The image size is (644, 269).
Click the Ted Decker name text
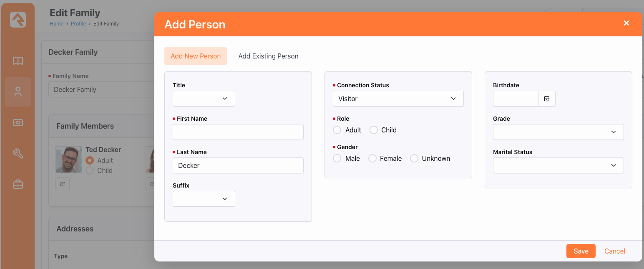(103, 150)
